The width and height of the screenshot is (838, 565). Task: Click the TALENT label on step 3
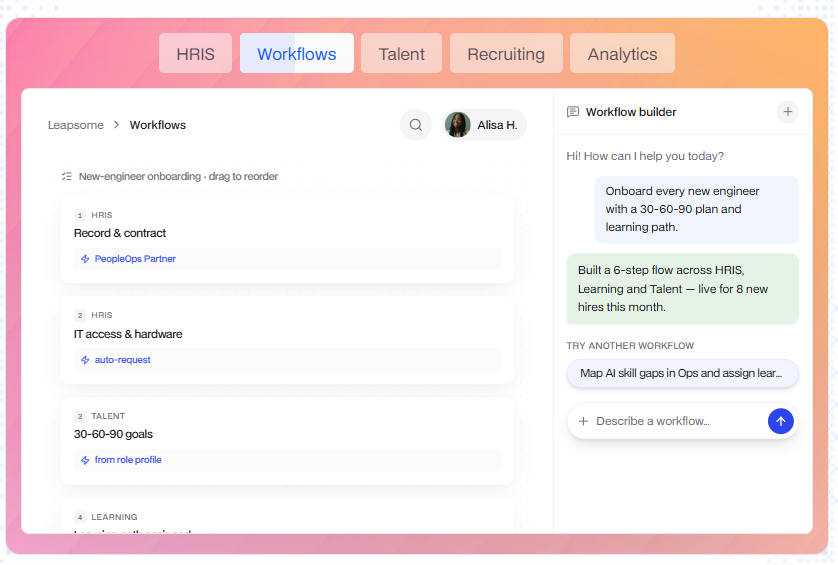[x=108, y=416]
